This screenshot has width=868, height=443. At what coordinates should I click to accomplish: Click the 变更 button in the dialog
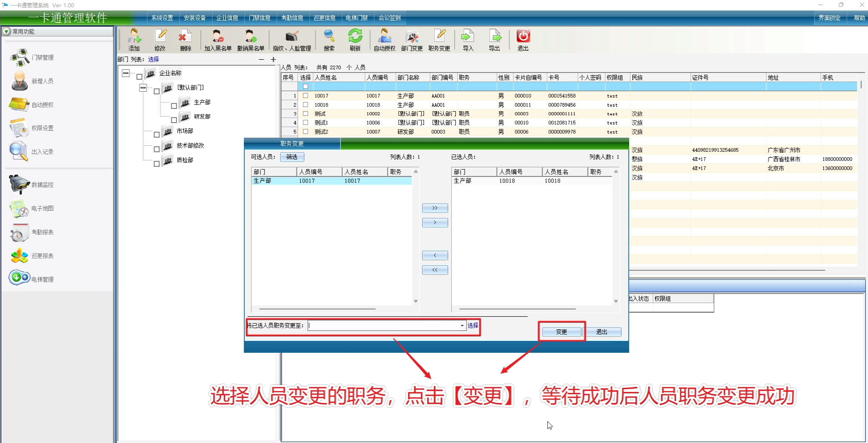(561, 332)
